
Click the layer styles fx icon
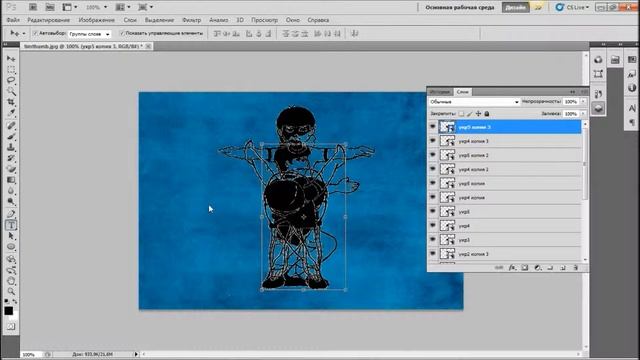[512, 268]
